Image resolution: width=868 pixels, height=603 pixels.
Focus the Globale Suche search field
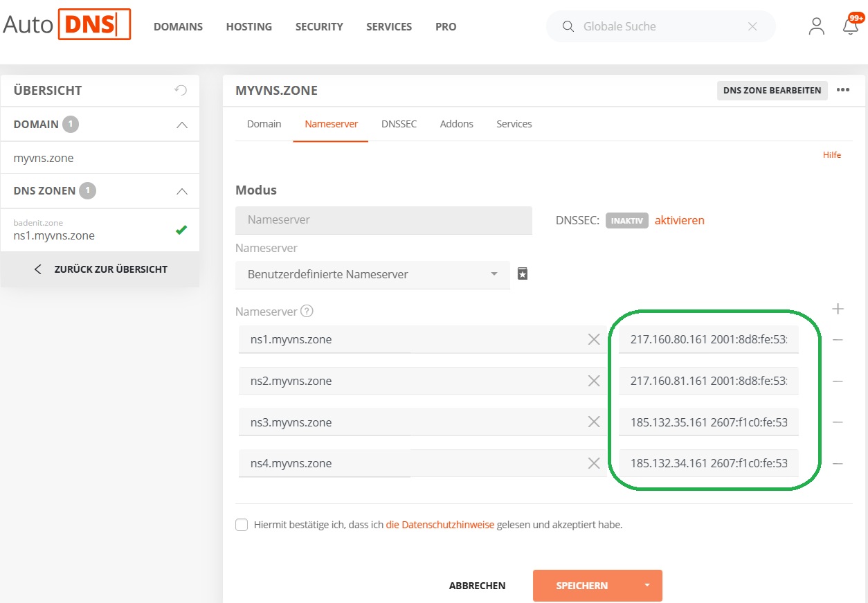coord(660,26)
